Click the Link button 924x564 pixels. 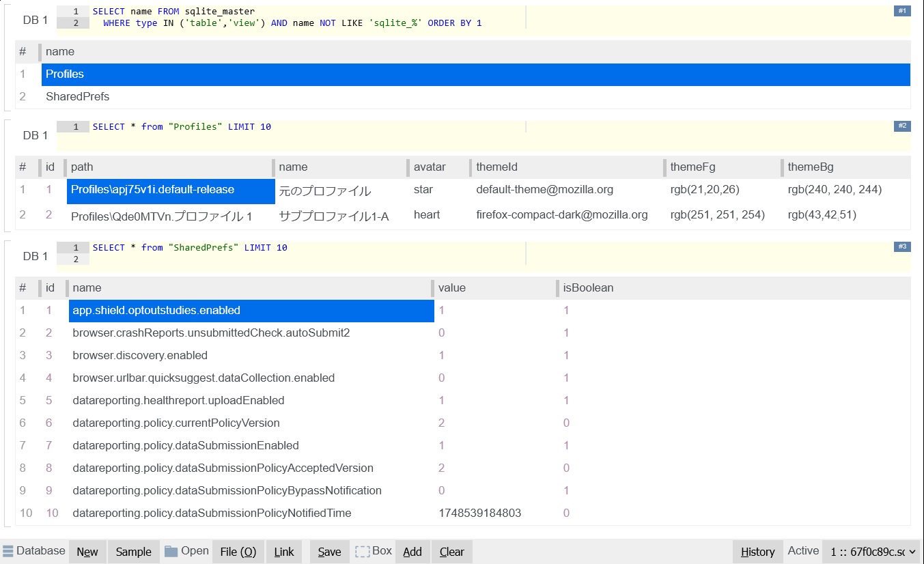click(284, 552)
